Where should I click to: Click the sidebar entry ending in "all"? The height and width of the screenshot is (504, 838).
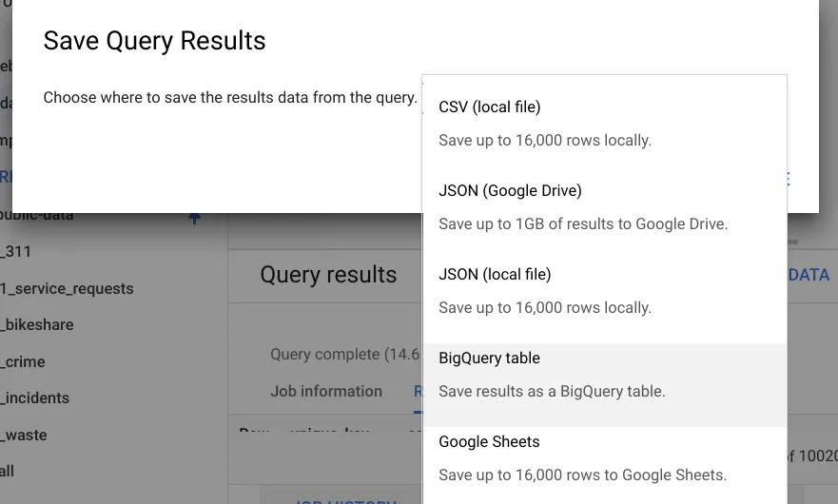pyautogui.click(x=8, y=471)
